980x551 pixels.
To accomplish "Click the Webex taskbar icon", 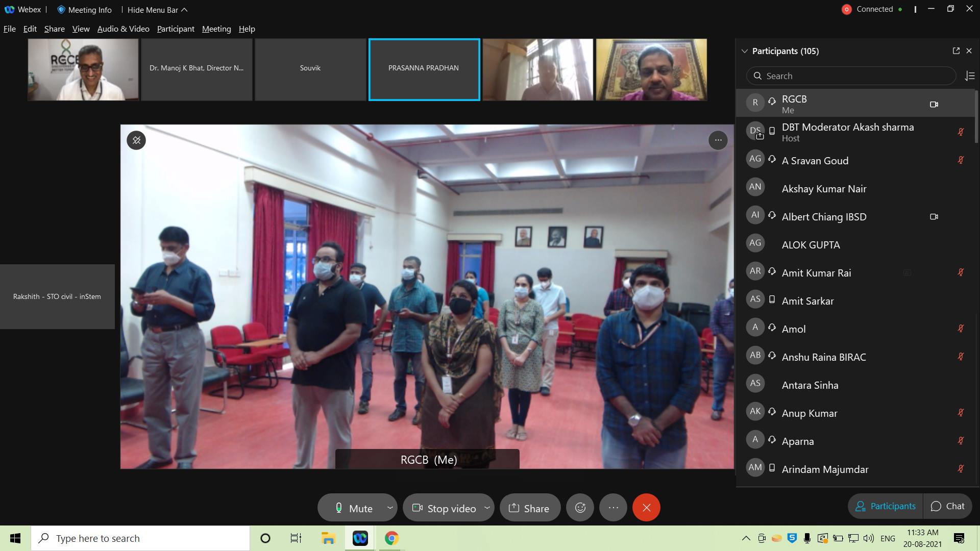I will (x=360, y=538).
